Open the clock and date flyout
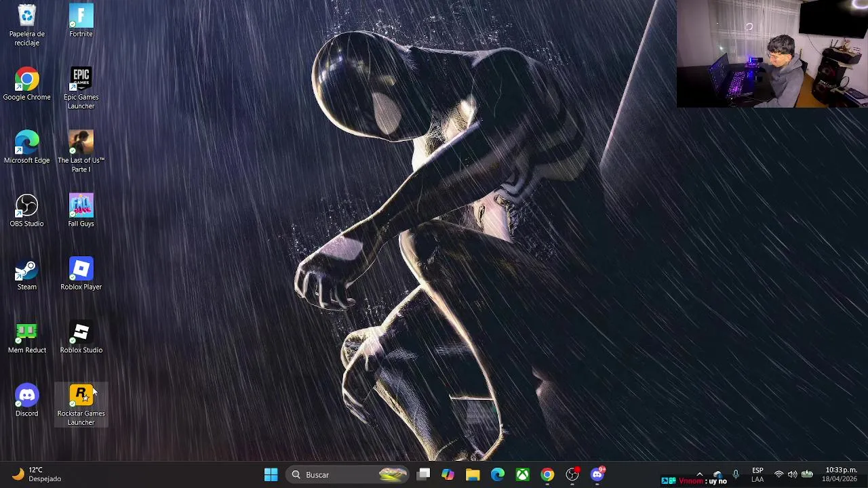Viewport: 868px width, 488px height. pos(841,474)
